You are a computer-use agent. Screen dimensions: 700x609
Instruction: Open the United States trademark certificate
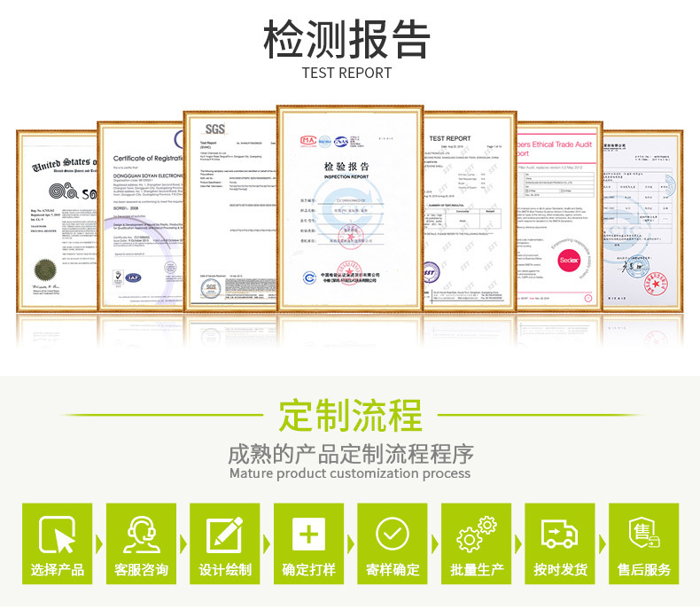(x=57, y=221)
